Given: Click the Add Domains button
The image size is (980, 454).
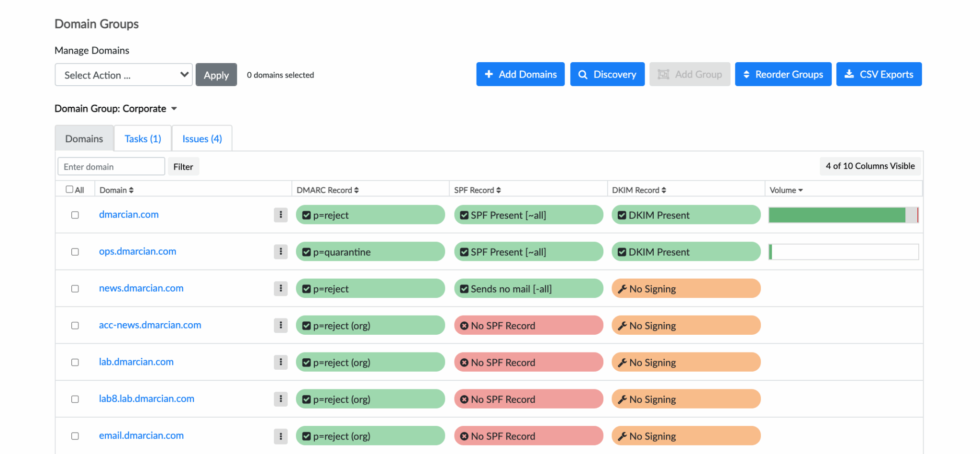Looking at the screenshot, I should coord(520,74).
